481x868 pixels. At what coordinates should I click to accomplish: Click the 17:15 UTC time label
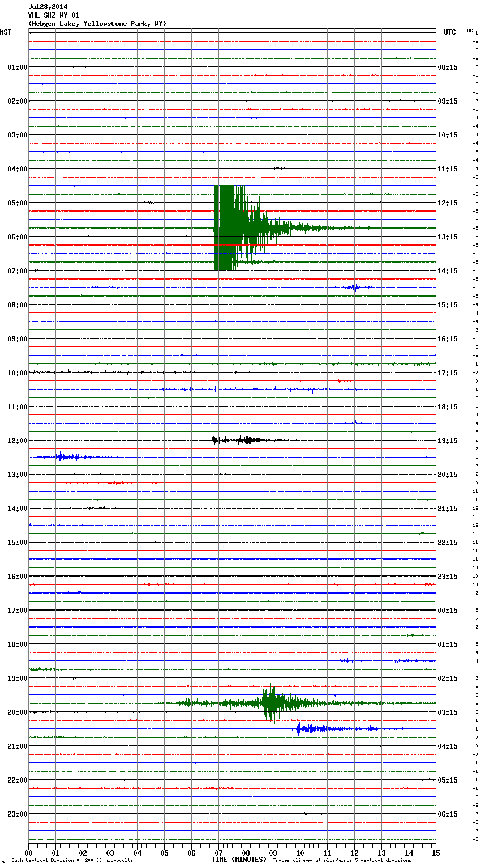point(448,373)
